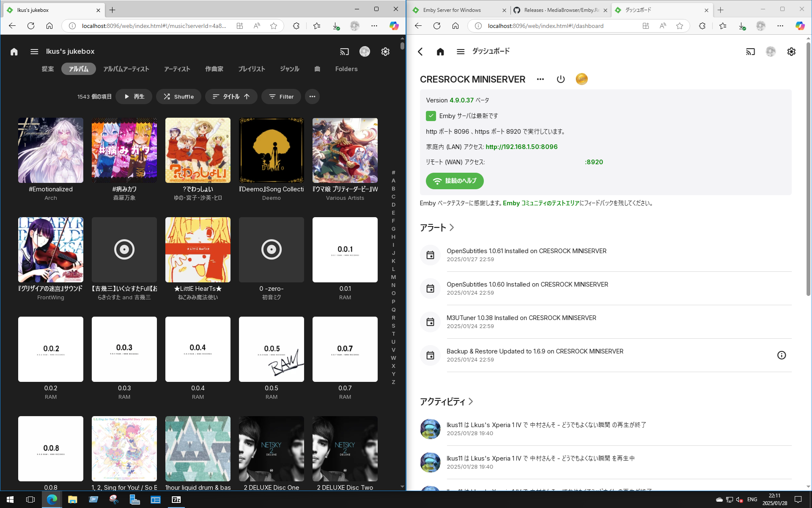Viewport: 812px width, 508px height.
Task: Expand the アクティビティ section chevron
Action: point(471,401)
